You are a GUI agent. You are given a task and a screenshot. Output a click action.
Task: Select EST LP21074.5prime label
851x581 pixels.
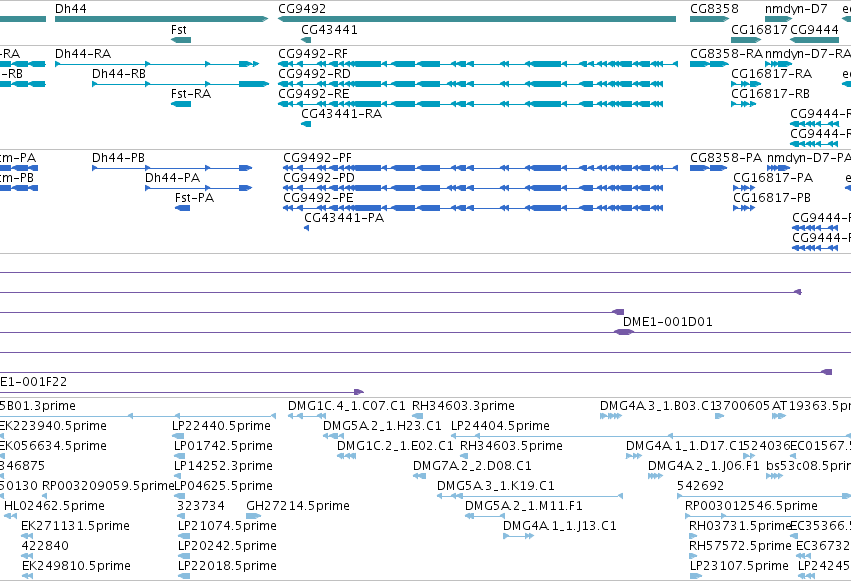coord(227,526)
